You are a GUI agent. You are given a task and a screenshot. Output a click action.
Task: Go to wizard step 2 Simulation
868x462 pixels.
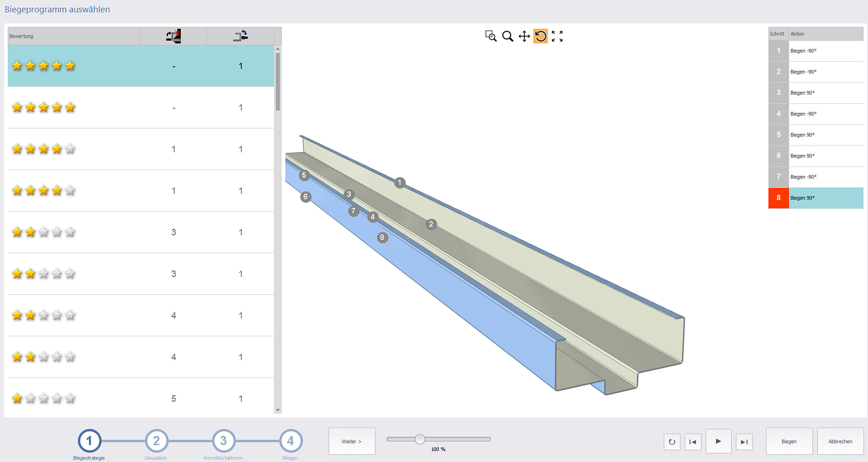click(156, 441)
